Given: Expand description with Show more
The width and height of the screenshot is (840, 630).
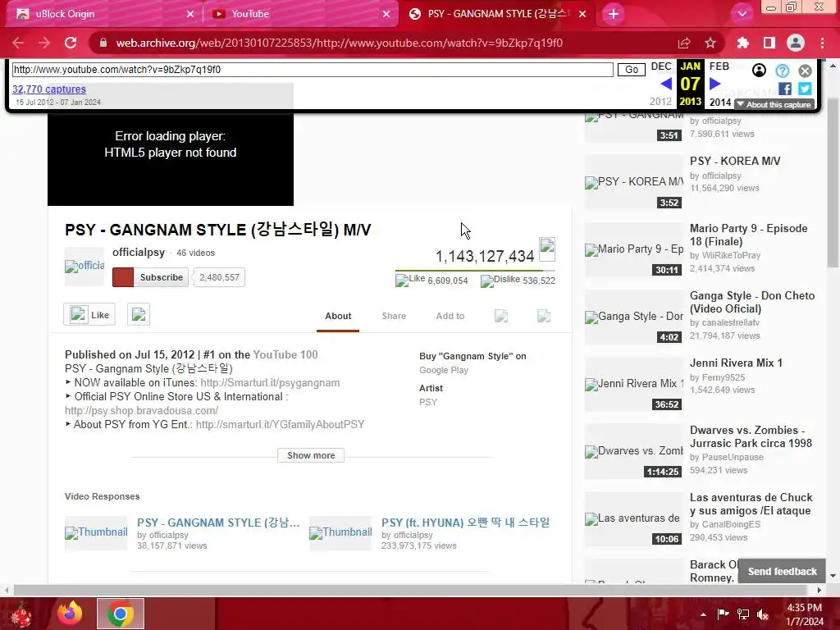Looking at the screenshot, I should 311,455.
